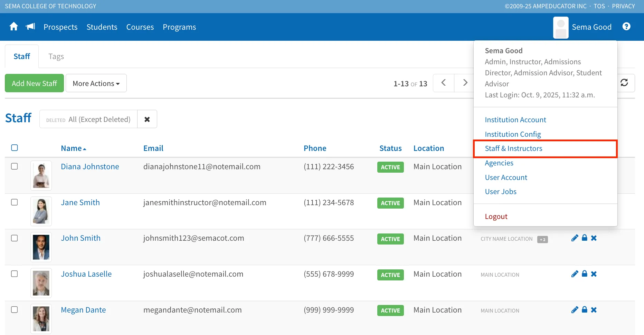Click Jane Smith's profile photo thumbnail
644x335 pixels.
point(41,211)
